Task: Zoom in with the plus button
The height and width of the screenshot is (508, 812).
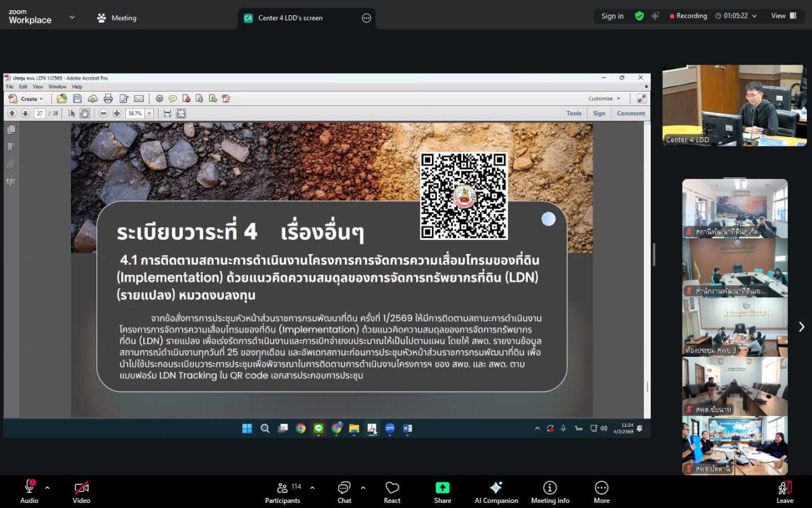Action: pos(117,113)
